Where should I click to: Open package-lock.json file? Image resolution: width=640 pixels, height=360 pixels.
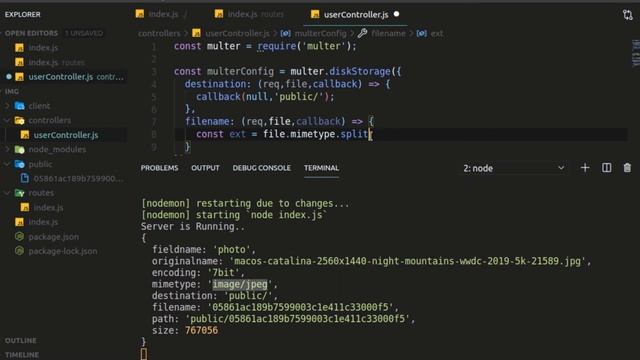tap(63, 251)
